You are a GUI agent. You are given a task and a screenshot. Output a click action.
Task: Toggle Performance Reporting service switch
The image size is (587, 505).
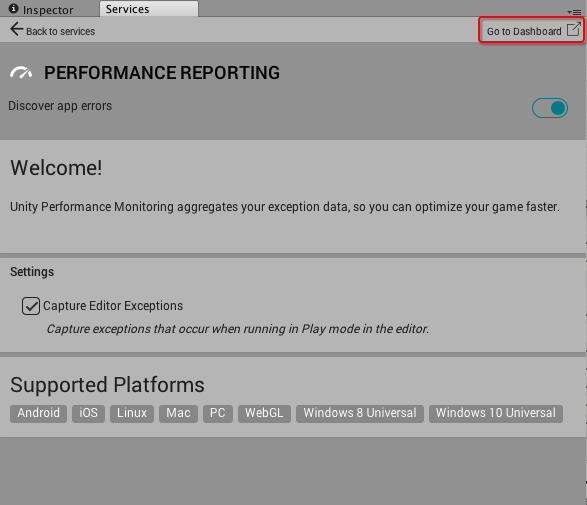550,108
